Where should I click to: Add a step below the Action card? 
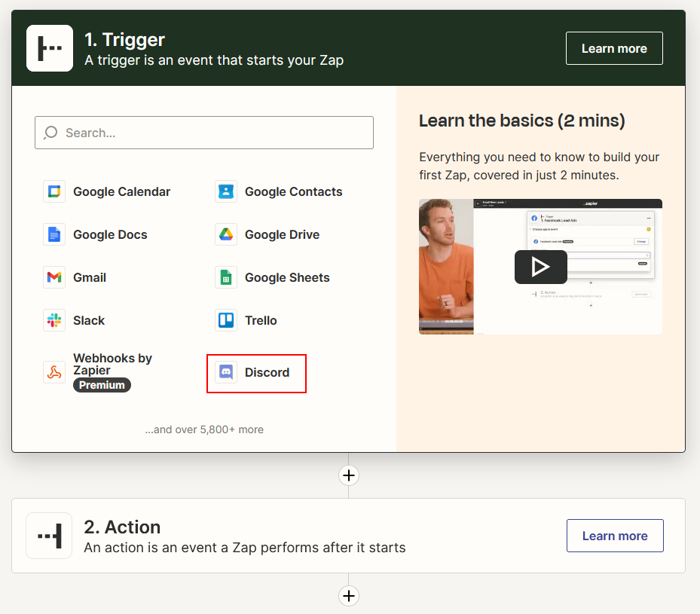[x=348, y=596]
